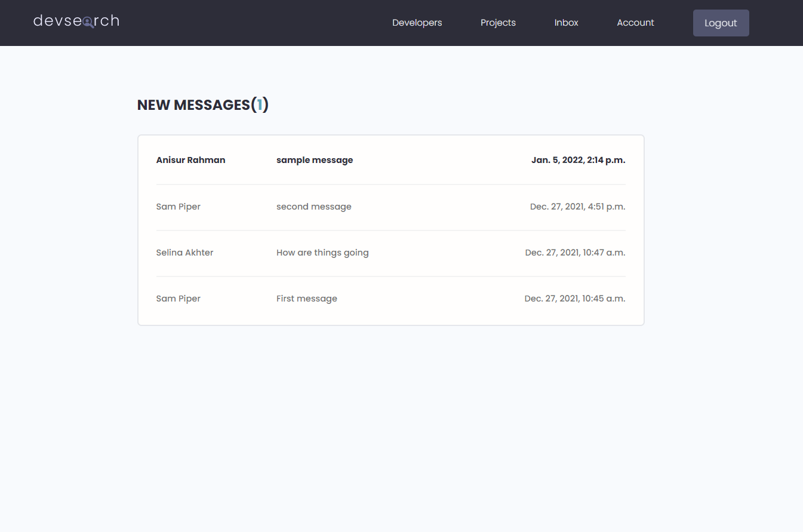Open the Developers page
The height and width of the screenshot is (532, 803).
click(x=417, y=23)
